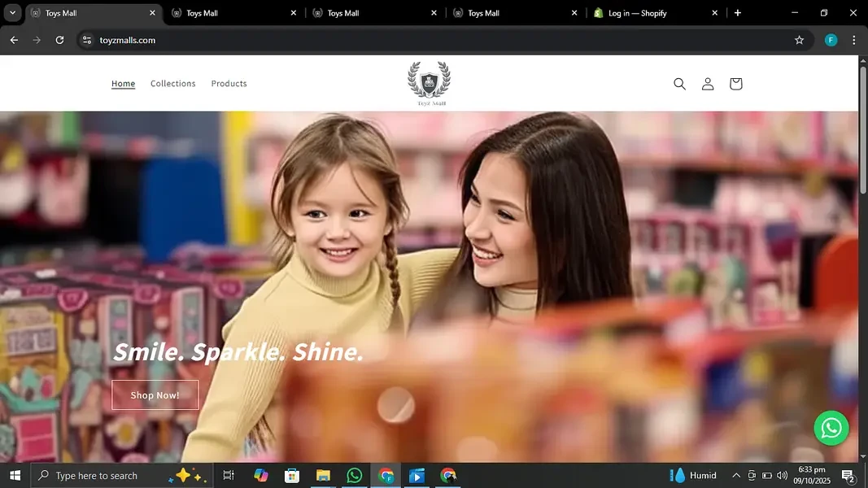This screenshot has width=868, height=488.
Task: Open Chrome's three-dot menu
Action: (853, 40)
